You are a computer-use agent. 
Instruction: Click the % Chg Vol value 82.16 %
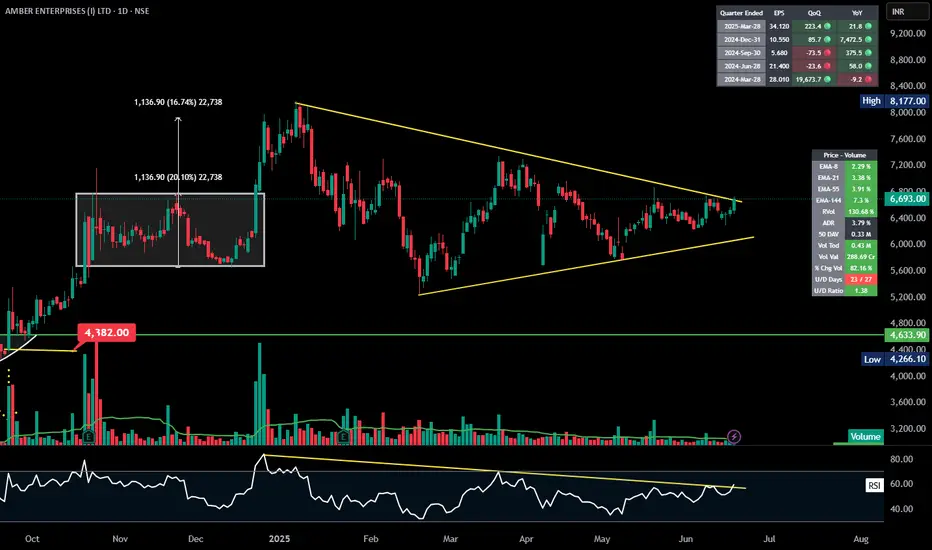(861, 268)
